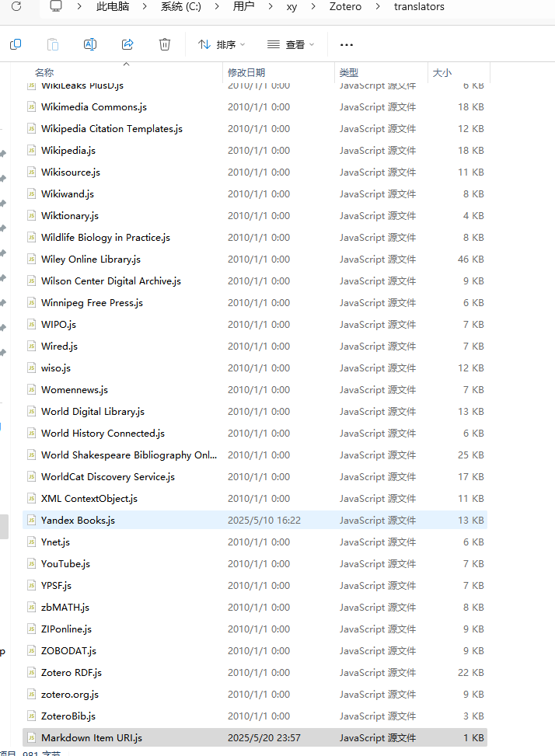Expand the chevron after 系统 (C:)
Screen dimensions: 555x756
[x=217, y=7]
